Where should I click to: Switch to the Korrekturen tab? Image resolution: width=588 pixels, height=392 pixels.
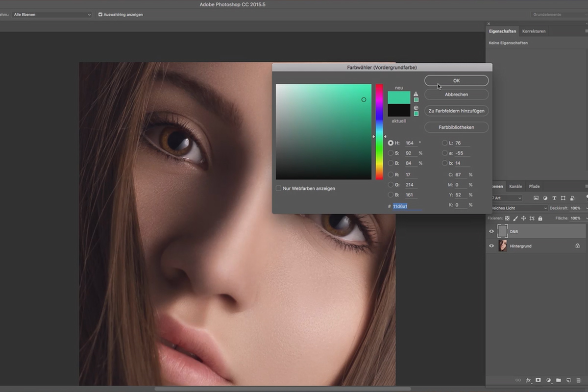pyautogui.click(x=534, y=31)
